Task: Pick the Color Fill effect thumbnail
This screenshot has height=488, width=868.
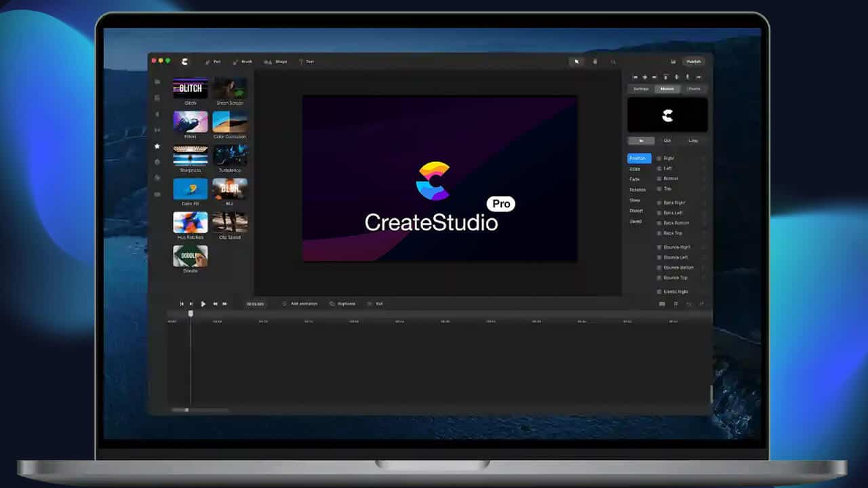Action: pyautogui.click(x=191, y=189)
